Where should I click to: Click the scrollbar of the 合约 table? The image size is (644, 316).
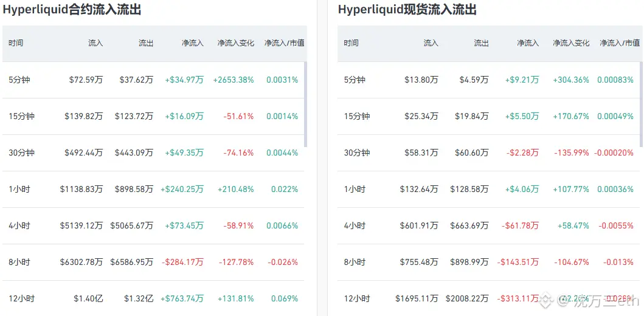pyautogui.click(x=305, y=105)
